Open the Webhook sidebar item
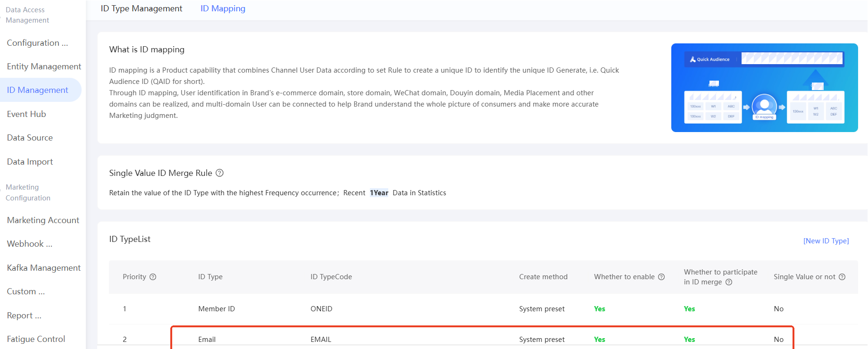868x349 pixels. pos(29,244)
